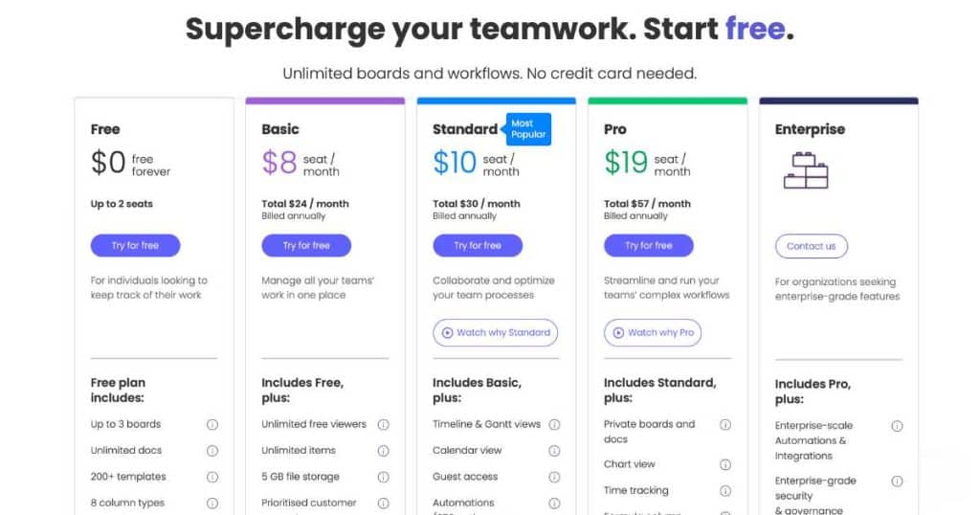Image resolution: width=980 pixels, height=515 pixels.
Task: Show info for Timeline & Gantt views
Action: 554,424
